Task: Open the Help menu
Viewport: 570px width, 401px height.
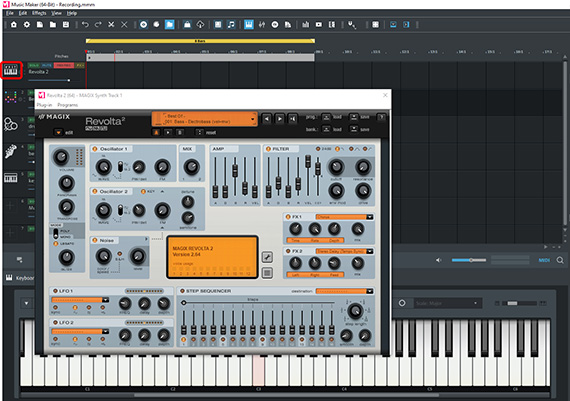Action: click(x=72, y=13)
